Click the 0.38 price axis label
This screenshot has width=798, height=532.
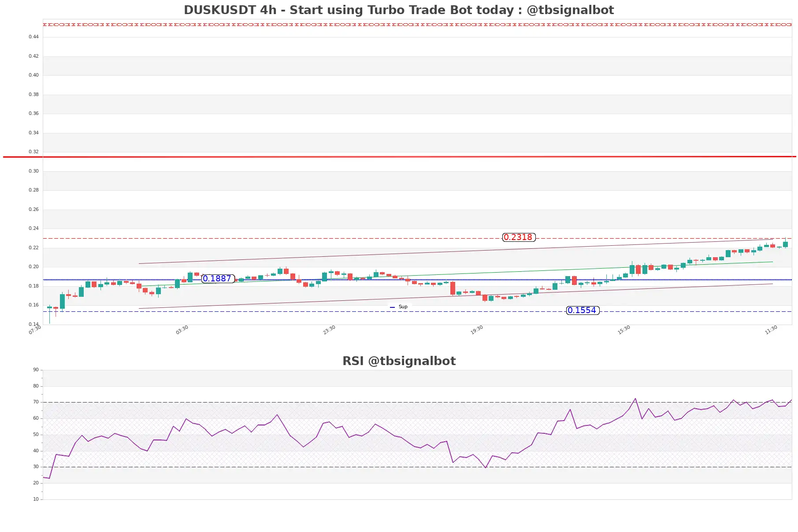click(x=33, y=95)
